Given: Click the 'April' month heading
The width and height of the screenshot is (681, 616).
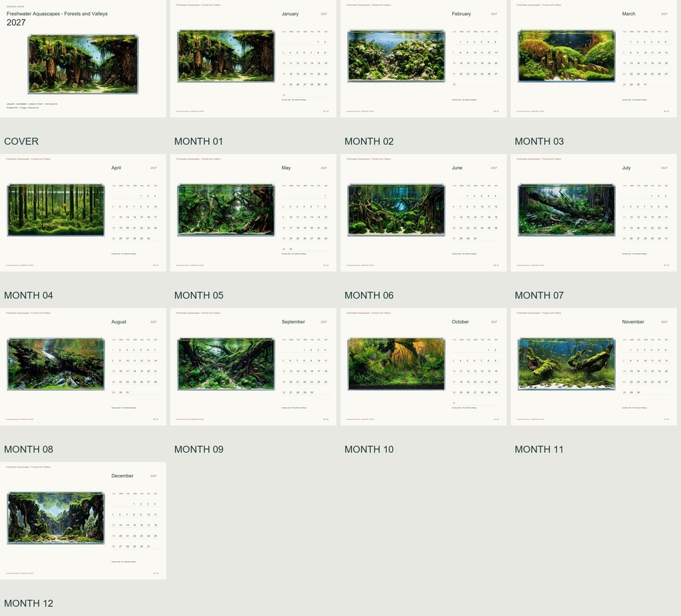Looking at the screenshot, I should coord(116,168).
